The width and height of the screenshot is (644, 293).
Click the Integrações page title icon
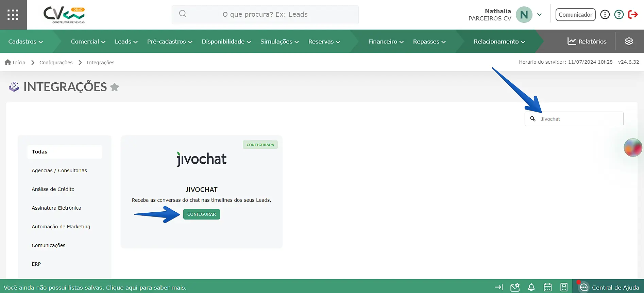(14, 87)
